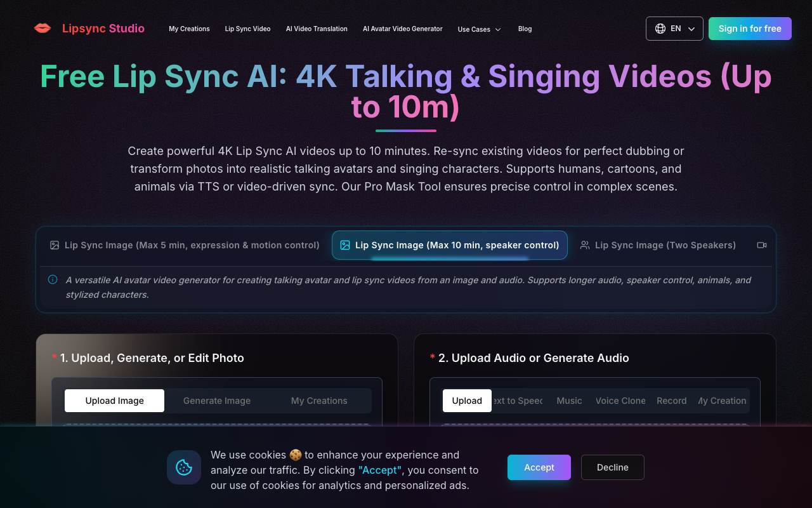Select the Voice Clone audio tab

(620, 401)
